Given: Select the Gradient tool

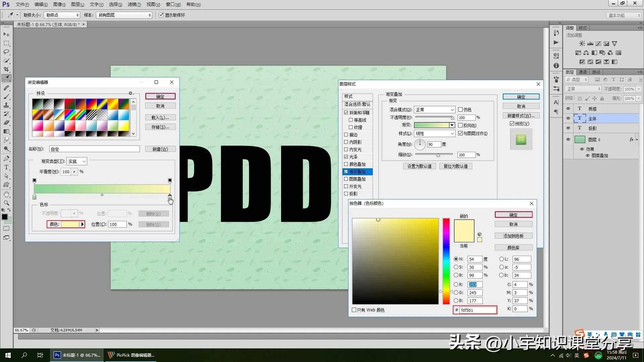Looking at the screenshot, I should click(x=6, y=131).
